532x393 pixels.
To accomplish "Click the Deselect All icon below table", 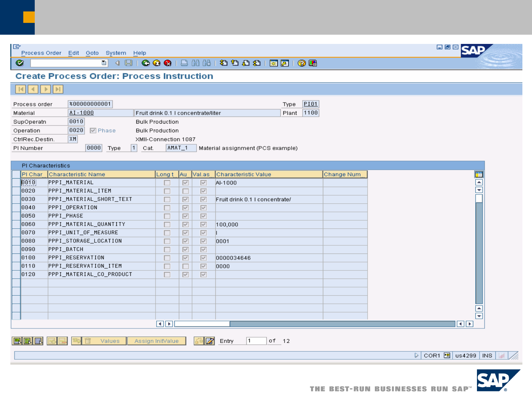I will click(x=38, y=341).
